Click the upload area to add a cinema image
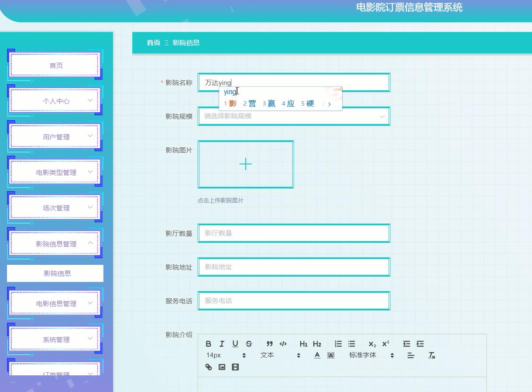The image size is (532, 392). point(245,164)
